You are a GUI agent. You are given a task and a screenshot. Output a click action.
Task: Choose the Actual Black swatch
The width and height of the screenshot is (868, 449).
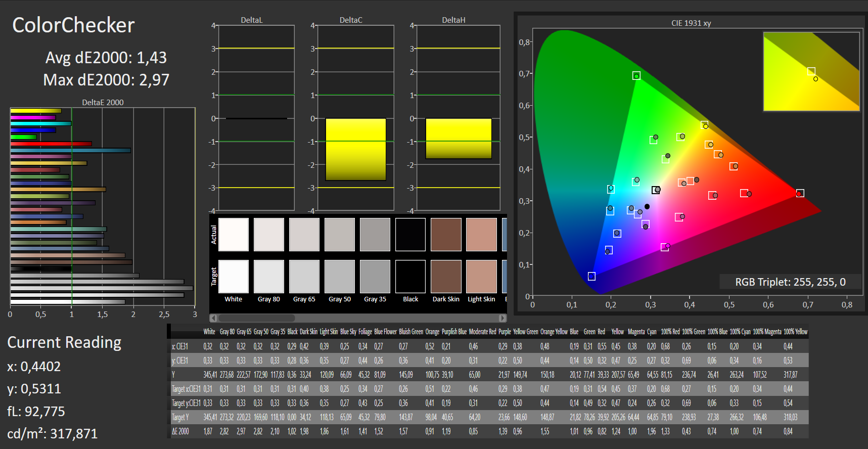[x=410, y=235]
